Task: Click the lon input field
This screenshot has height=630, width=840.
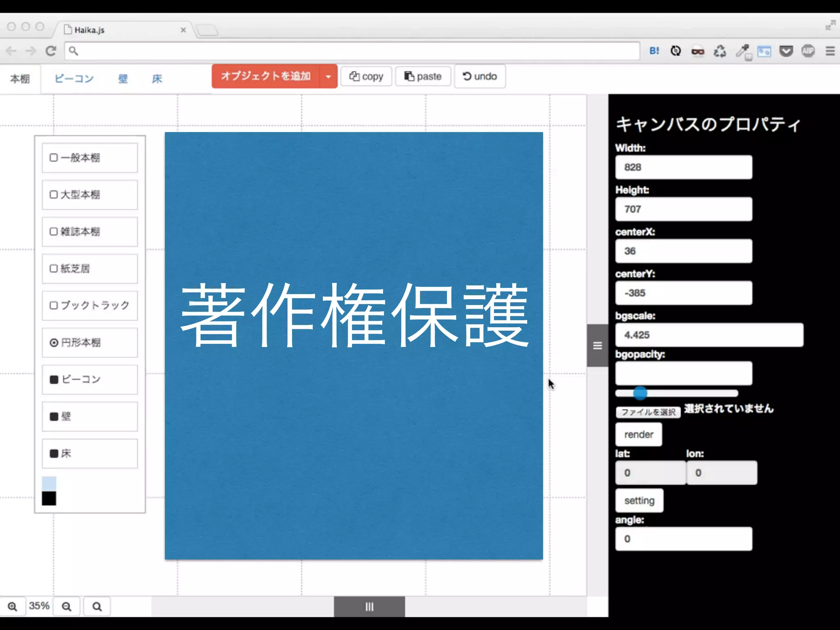Action: [722, 473]
